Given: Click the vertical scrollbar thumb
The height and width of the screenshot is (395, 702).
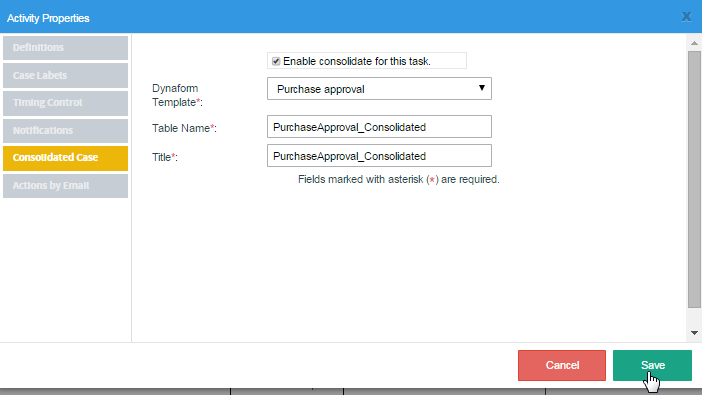Looking at the screenshot, I should pos(694,180).
